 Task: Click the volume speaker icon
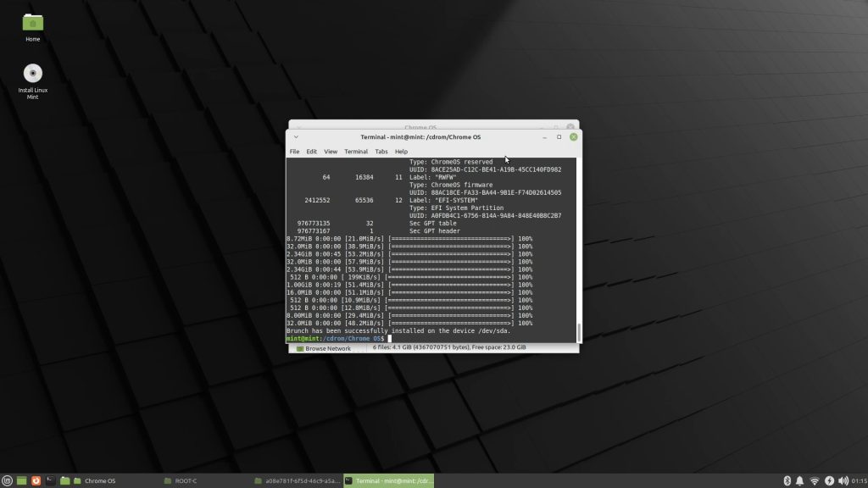842,480
